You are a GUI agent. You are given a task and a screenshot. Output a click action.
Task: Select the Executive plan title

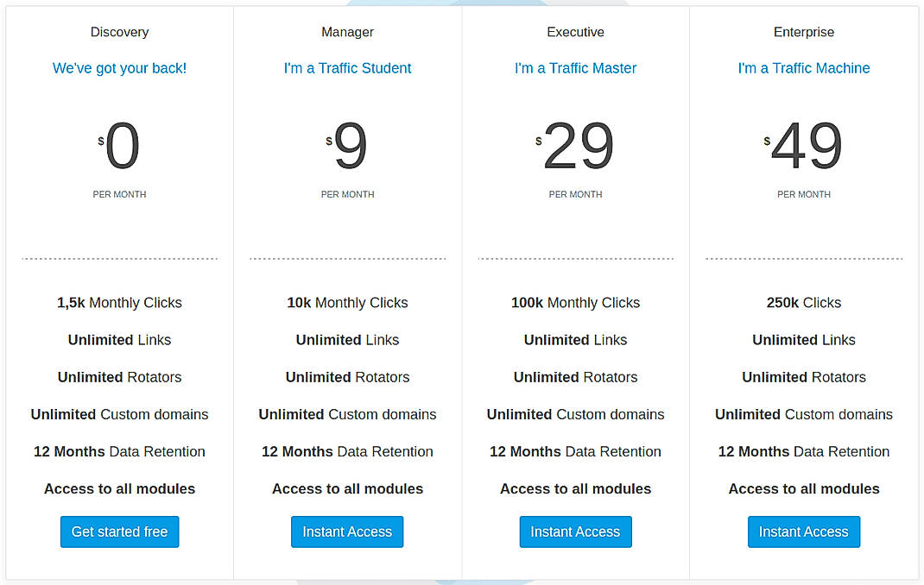click(575, 32)
